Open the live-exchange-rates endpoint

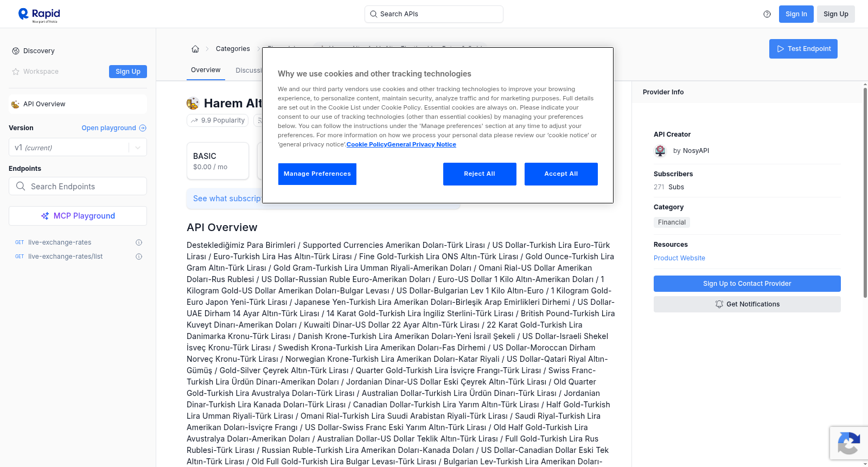pos(60,242)
